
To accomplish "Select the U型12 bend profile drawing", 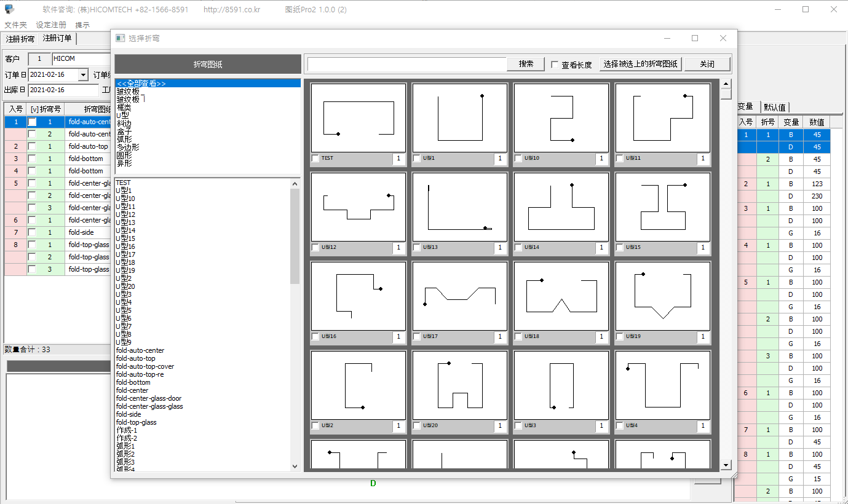I will [358, 207].
